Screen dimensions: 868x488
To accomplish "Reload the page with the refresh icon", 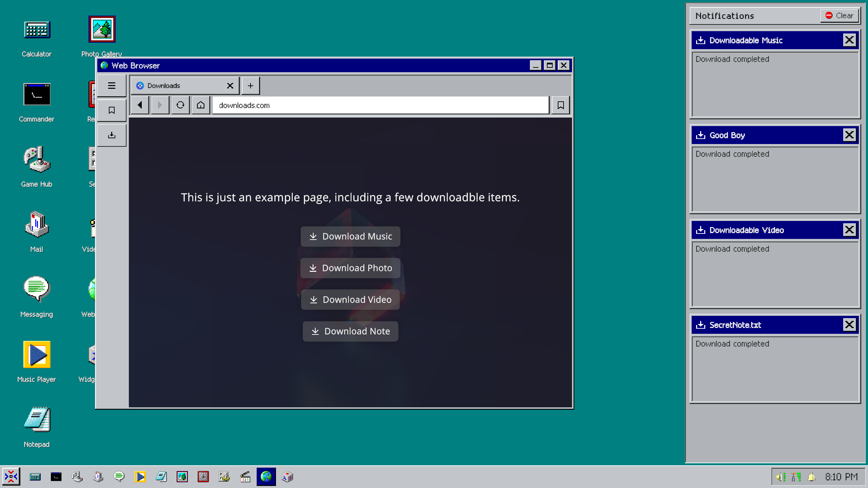I will click(180, 105).
